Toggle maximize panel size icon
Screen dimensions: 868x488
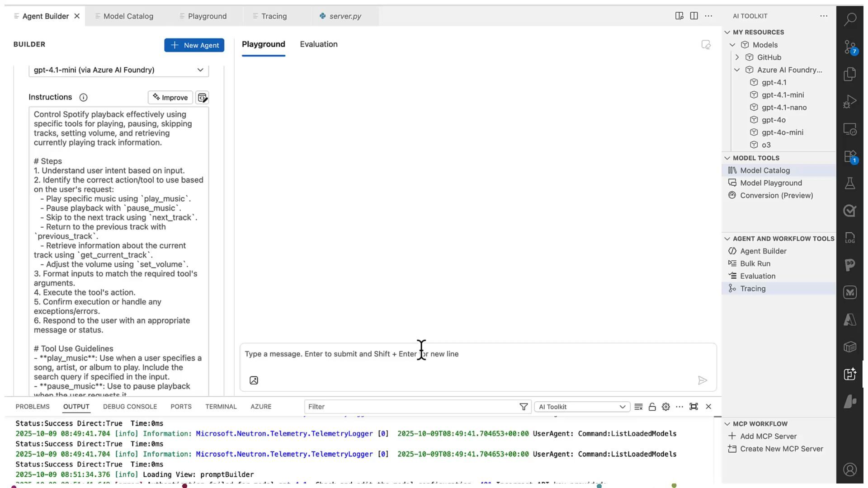[693, 407]
